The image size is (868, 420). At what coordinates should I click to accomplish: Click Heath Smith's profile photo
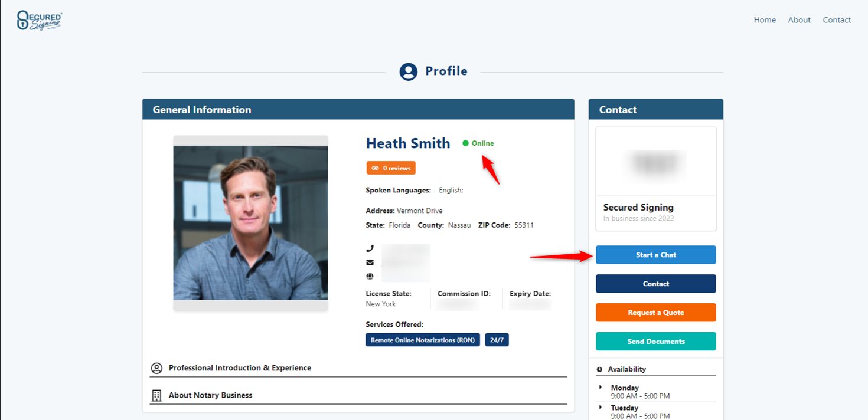250,223
